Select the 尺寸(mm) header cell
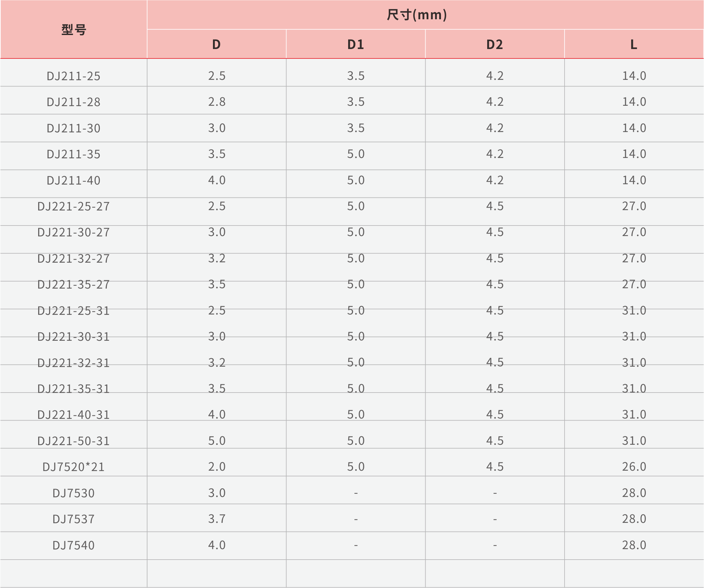The width and height of the screenshot is (704, 588). coord(417,15)
